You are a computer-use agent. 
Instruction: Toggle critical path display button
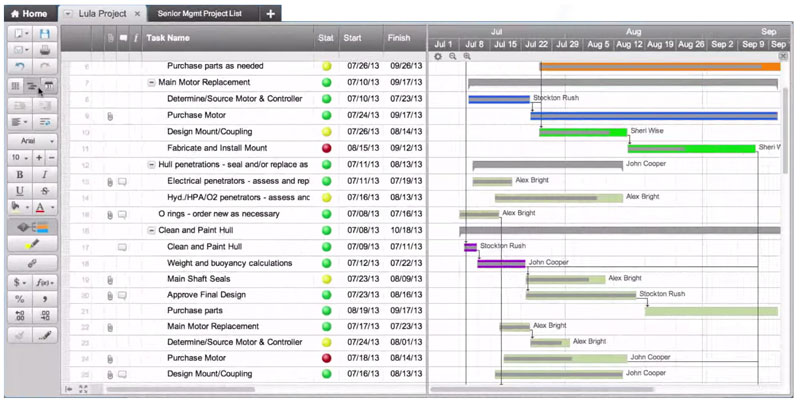32,228
